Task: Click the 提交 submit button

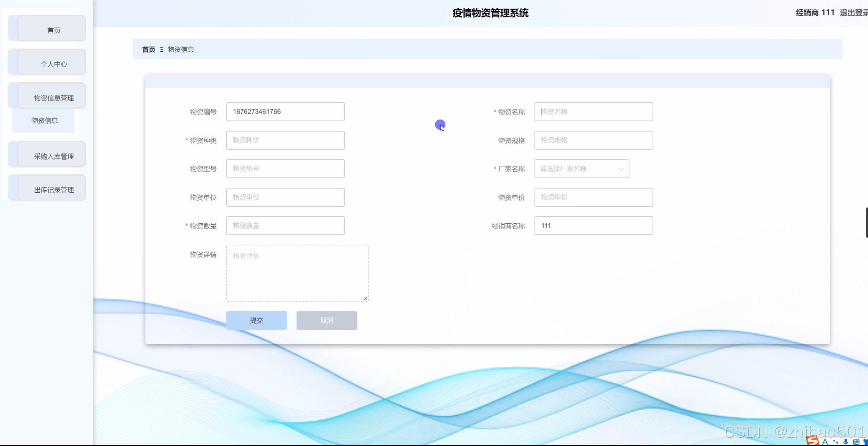Action: pos(256,321)
